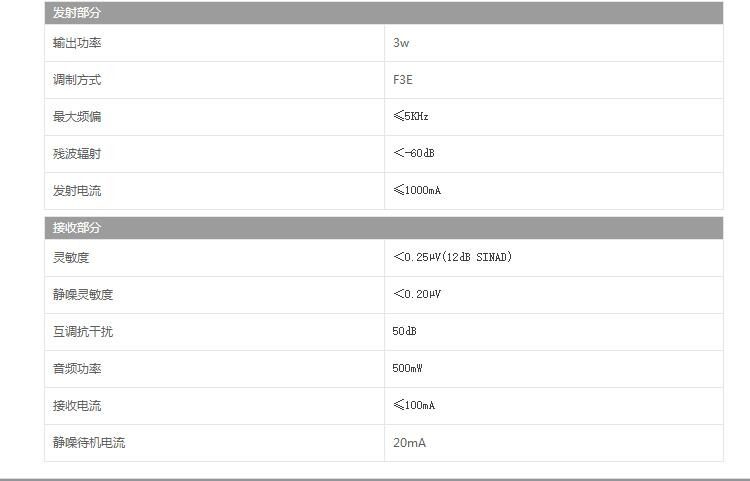Select the 接收电流 row label
750x481 pixels.
77,406
